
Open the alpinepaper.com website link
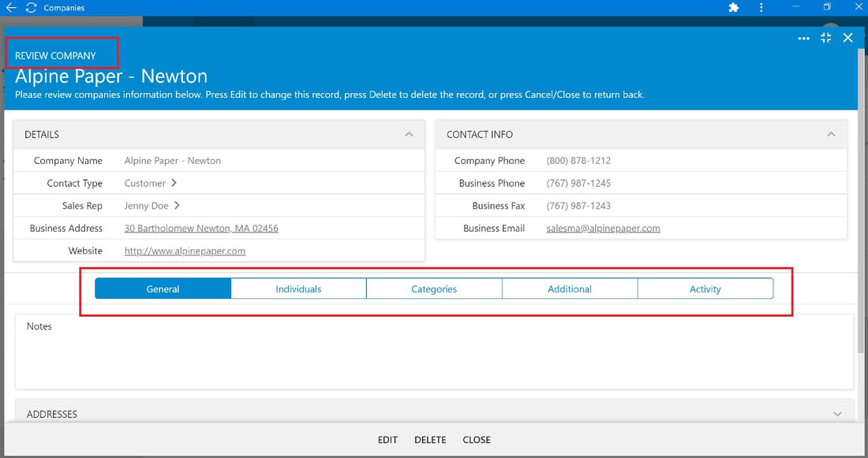coord(185,251)
